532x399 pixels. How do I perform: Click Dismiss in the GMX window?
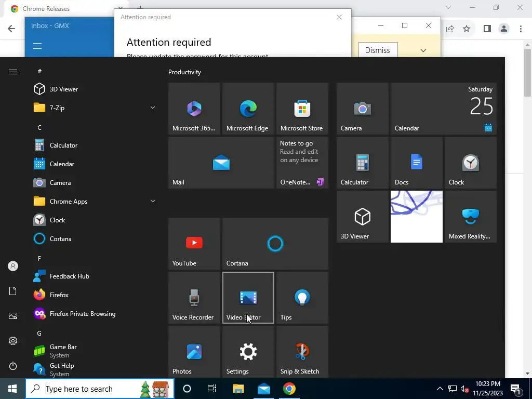(x=378, y=50)
